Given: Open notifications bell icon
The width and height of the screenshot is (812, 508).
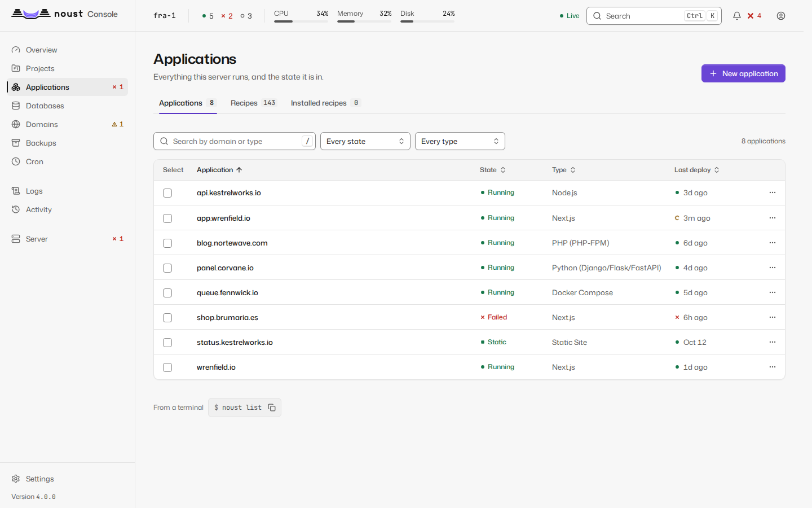Looking at the screenshot, I should (x=736, y=16).
